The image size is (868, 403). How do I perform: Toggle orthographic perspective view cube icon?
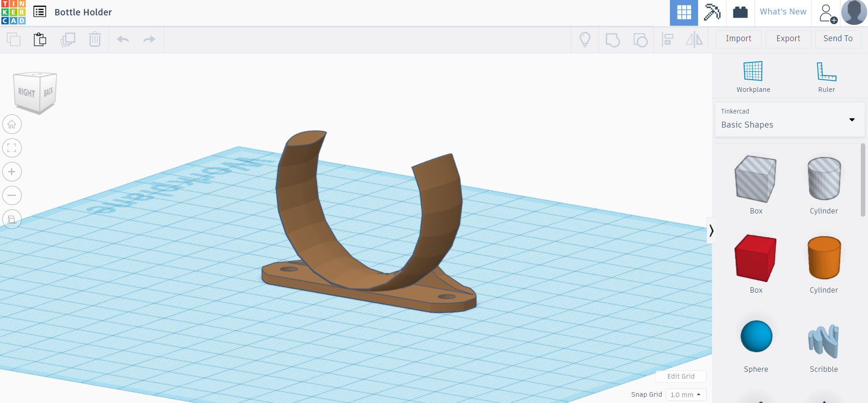click(12, 219)
